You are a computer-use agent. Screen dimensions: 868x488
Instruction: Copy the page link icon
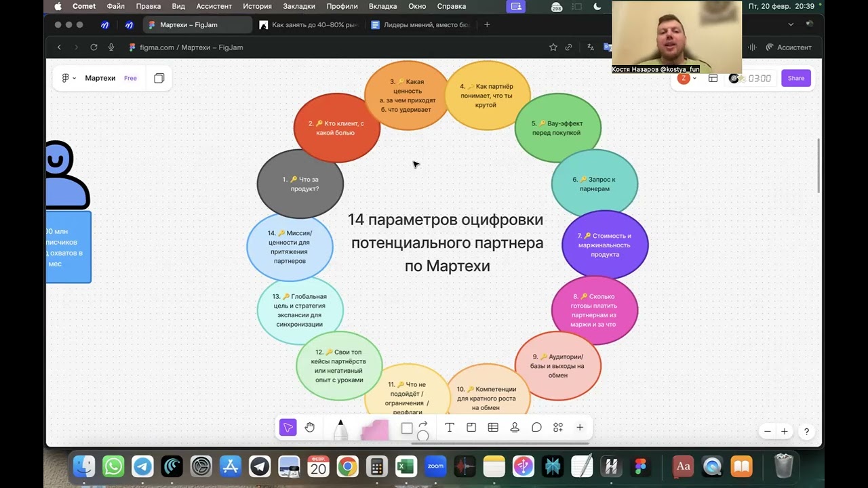point(569,47)
